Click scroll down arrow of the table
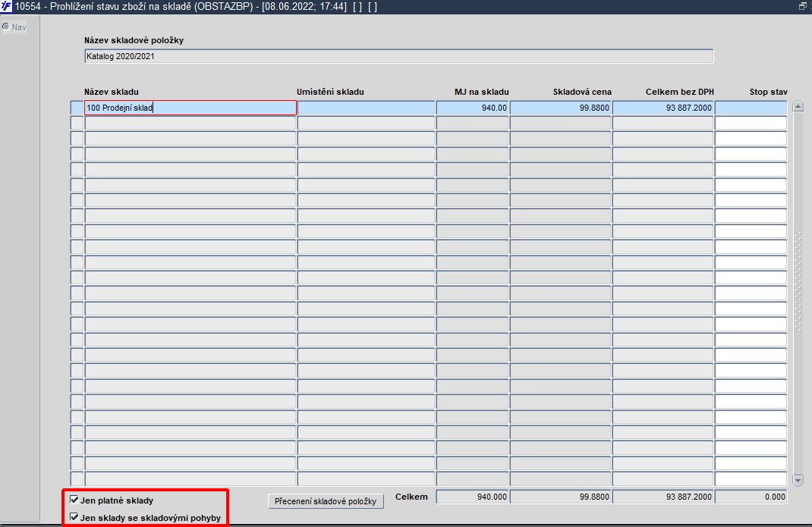 click(x=798, y=480)
